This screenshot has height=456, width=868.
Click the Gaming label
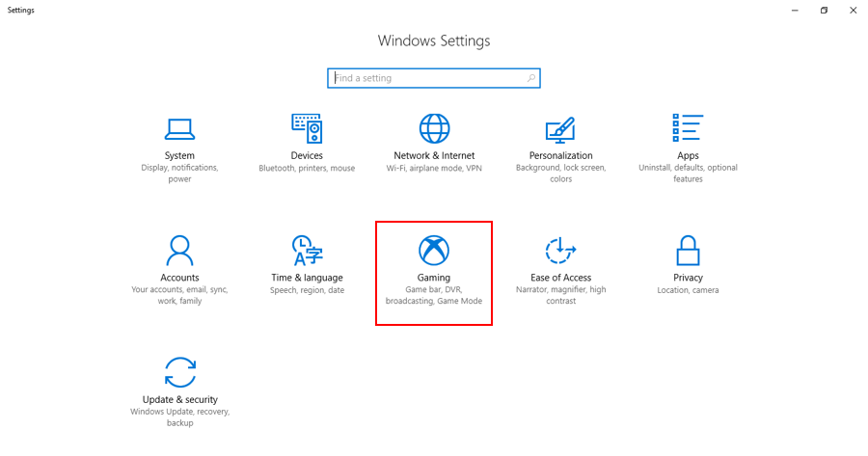pos(434,278)
